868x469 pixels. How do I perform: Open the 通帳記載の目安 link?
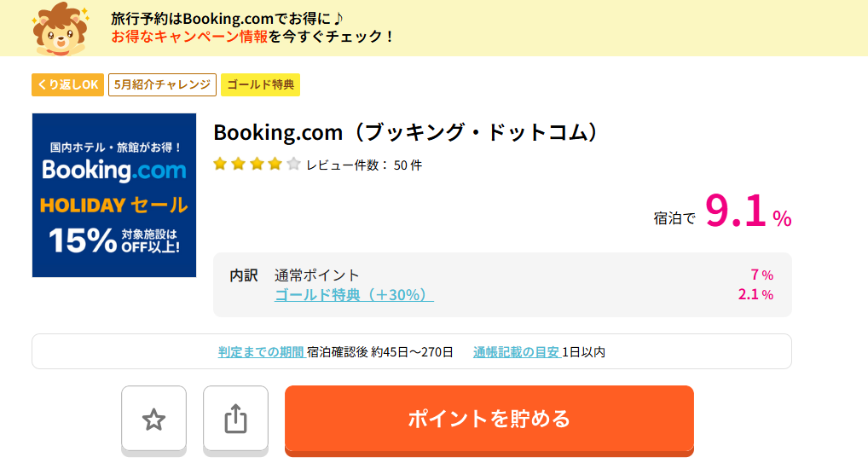517,351
